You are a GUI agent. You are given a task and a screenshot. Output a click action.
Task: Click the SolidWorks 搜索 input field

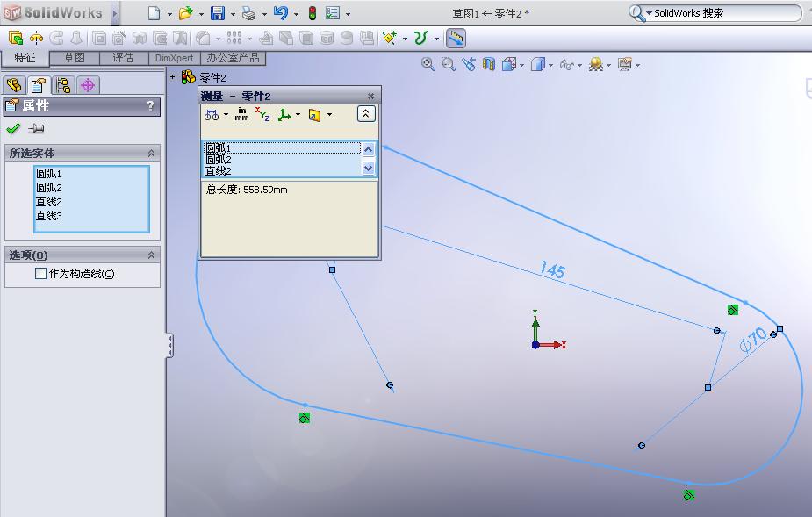click(725, 13)
